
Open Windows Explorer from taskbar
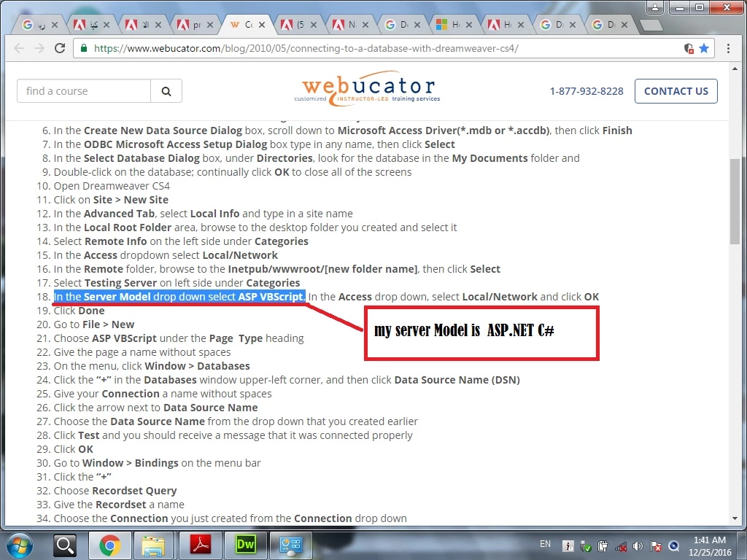coord(153,545)
